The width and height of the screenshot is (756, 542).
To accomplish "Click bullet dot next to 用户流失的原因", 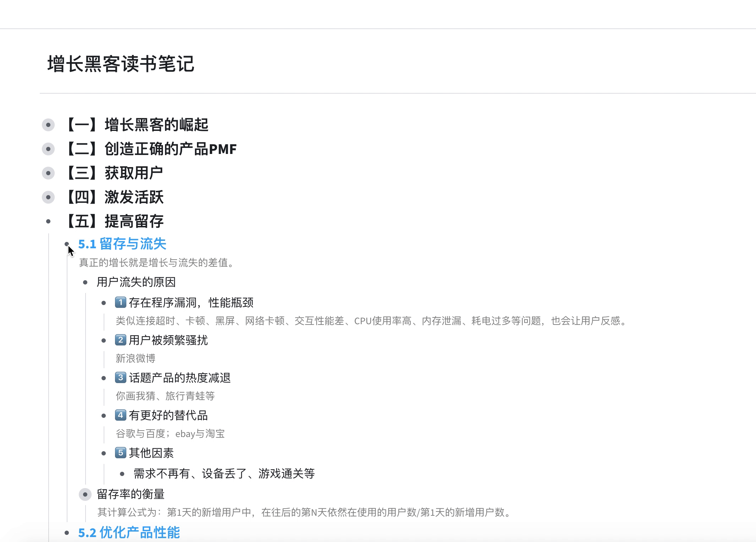I will coord(85,283).
